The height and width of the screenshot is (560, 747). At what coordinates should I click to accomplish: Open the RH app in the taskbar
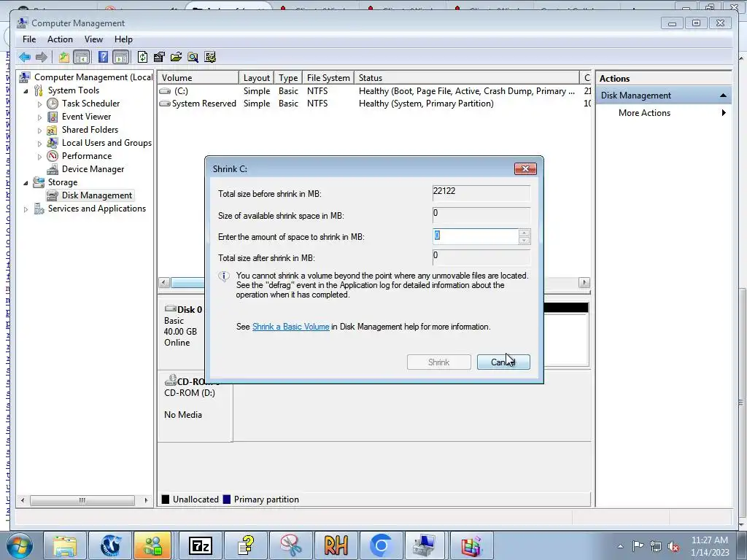pos(336,545)
